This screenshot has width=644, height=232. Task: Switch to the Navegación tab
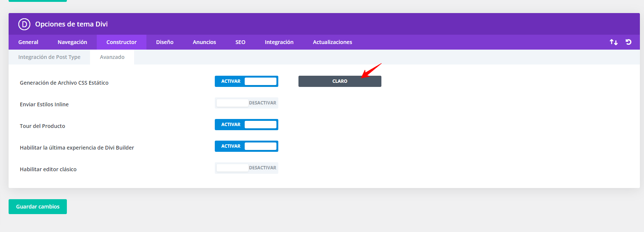(72, 42)
